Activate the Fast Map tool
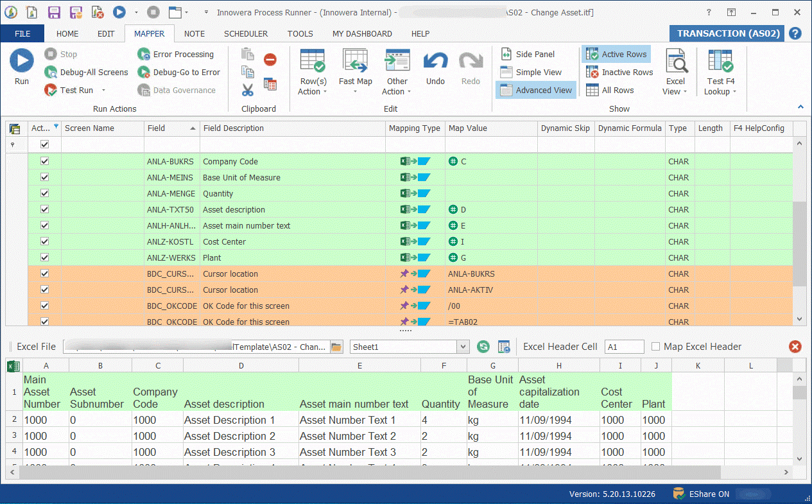 [x=356, y=71]
